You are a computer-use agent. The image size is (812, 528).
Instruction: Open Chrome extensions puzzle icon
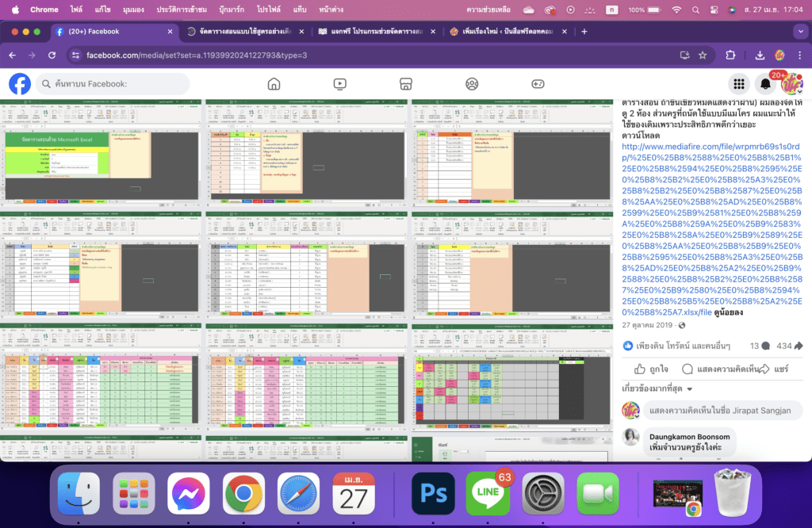click(x=730, y=55)
